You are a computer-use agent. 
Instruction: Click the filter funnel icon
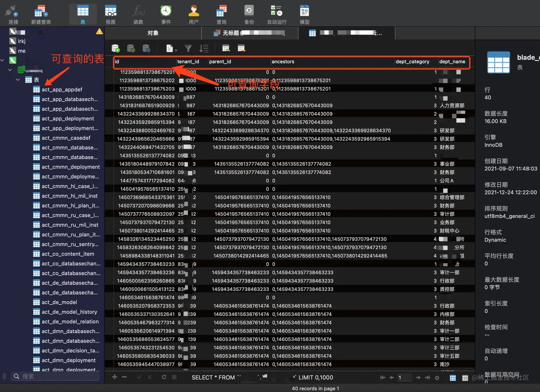point(188,48)
